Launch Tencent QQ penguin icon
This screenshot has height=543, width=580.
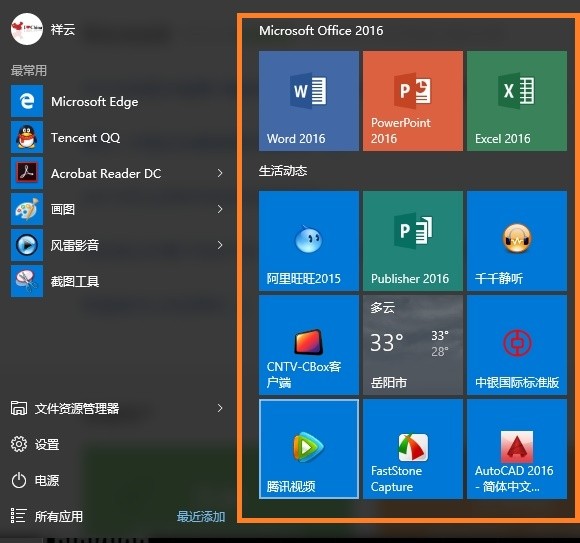pyautogui.click(x=27, y=137)
